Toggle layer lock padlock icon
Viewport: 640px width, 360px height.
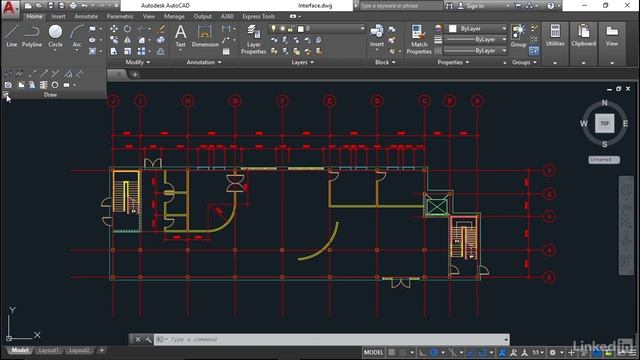tap(291, 29)
